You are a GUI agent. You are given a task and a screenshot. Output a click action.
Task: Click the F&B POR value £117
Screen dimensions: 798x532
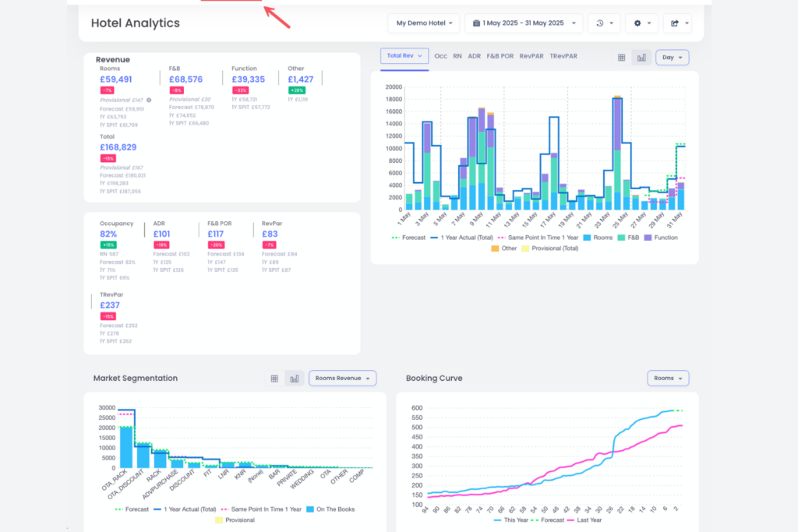point(216,234)
